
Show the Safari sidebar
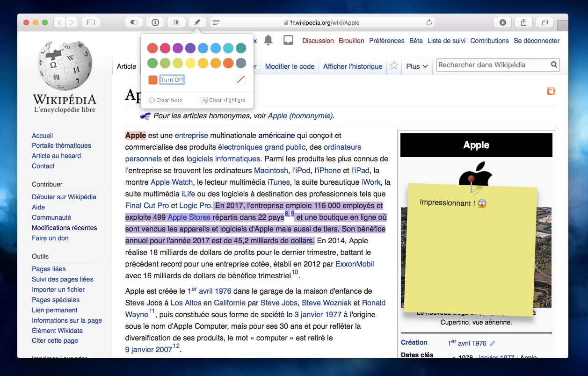(91, 22)
